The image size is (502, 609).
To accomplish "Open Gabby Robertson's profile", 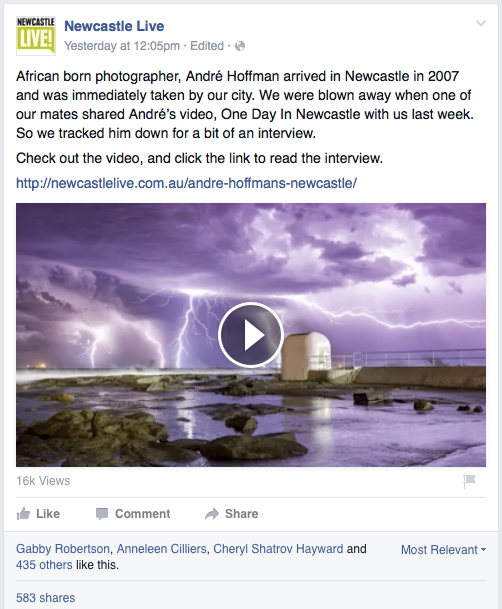I will click(x=63, y=549).
